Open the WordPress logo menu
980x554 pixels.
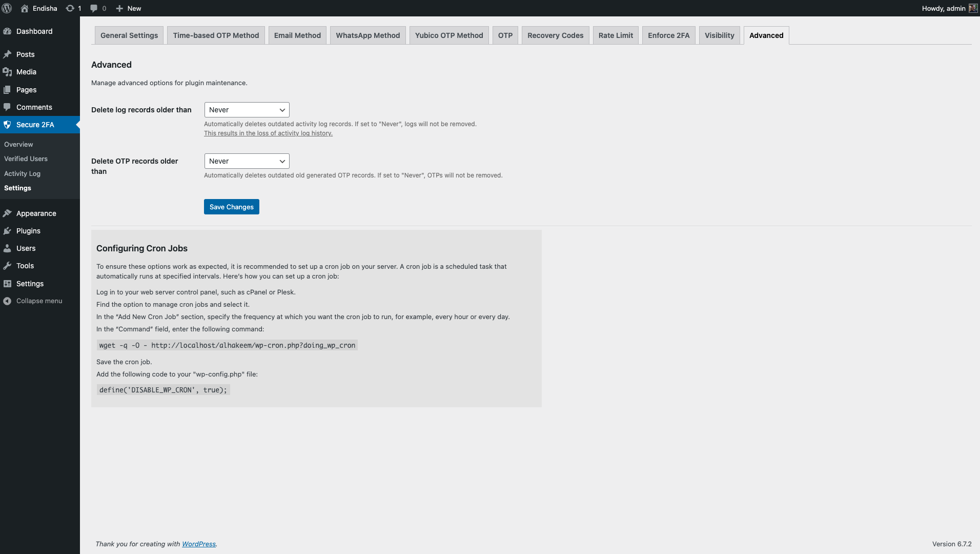coord(7,8)
